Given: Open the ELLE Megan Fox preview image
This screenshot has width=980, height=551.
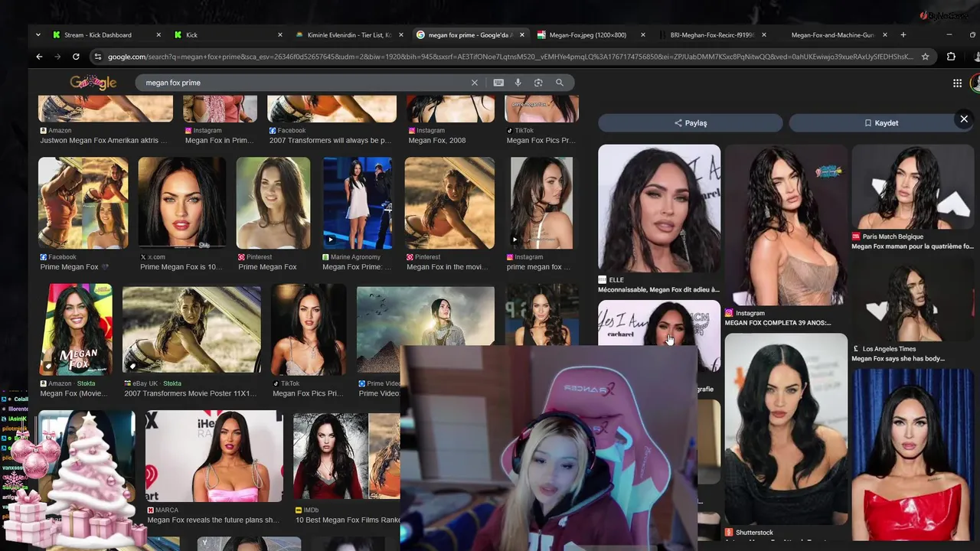Looking at the screenshot, I should pyautogui.click(x=659, y=208).
